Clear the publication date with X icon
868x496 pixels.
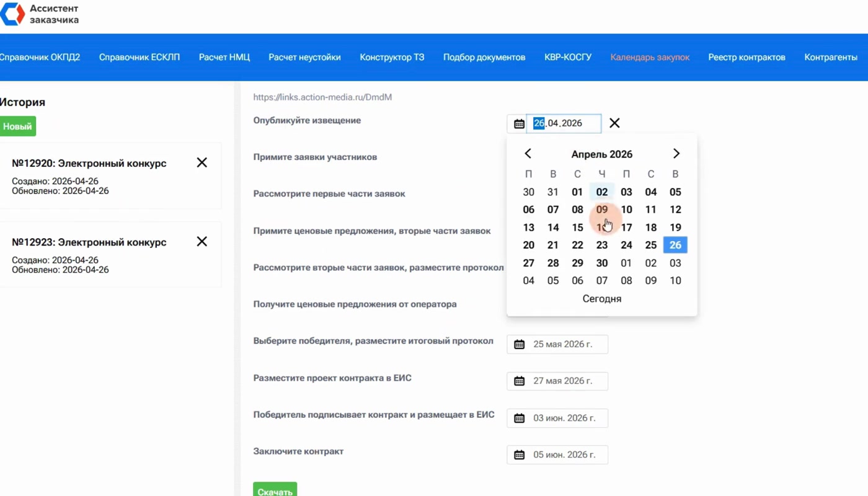click(614, 123)
